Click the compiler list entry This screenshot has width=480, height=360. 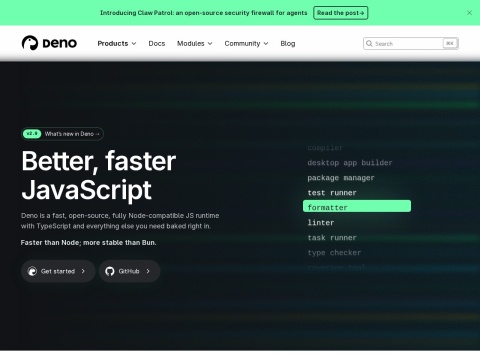click(325, 148)
